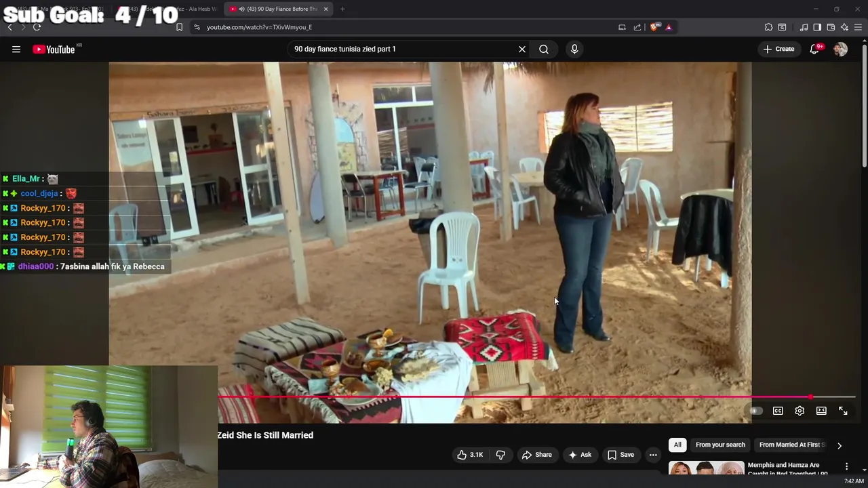Viewport: 868px width, 488px height.
Task: Click the video title Zeid She Is Still Married
Action: coord(265,435)
